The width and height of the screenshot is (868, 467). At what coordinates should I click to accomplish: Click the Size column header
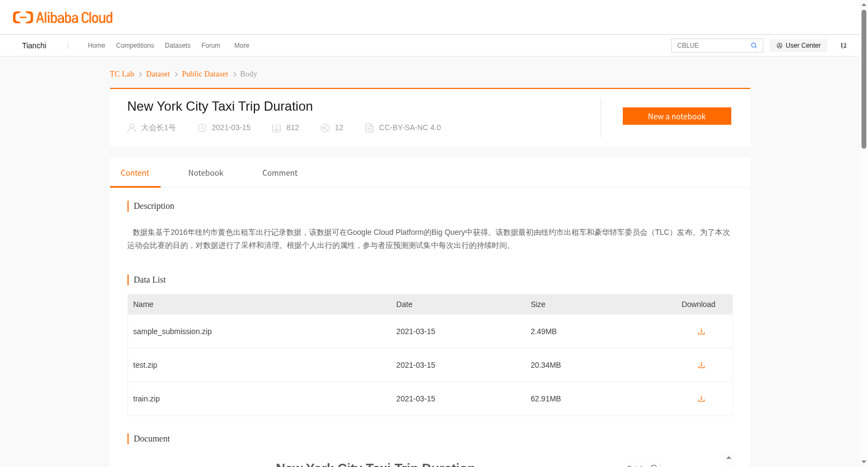point(538,304)
